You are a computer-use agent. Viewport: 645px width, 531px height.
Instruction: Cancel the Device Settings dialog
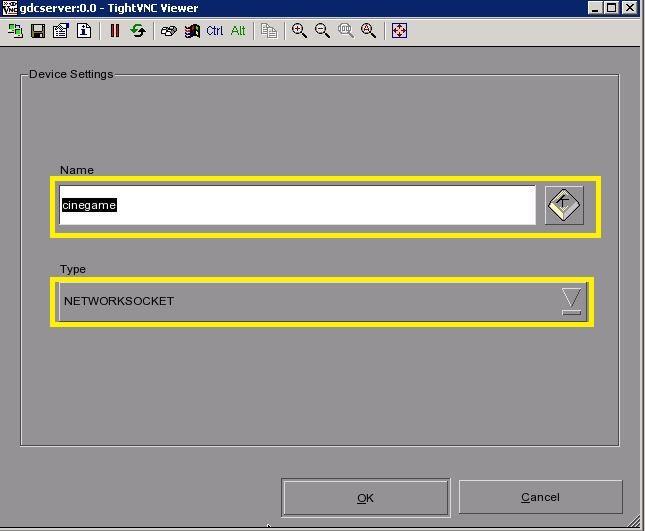pos(540,497)
